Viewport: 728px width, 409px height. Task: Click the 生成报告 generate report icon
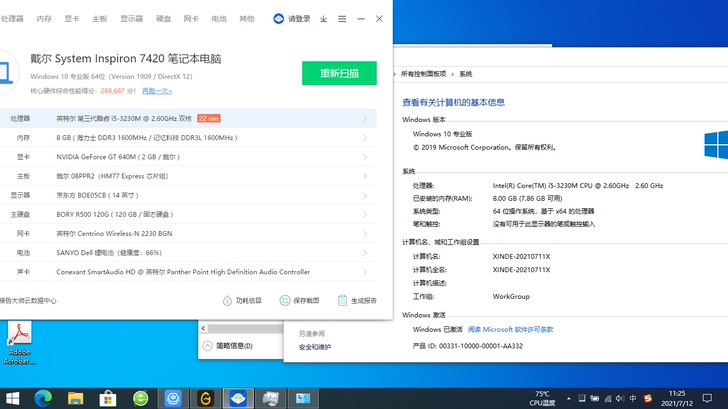pos(342,300)
